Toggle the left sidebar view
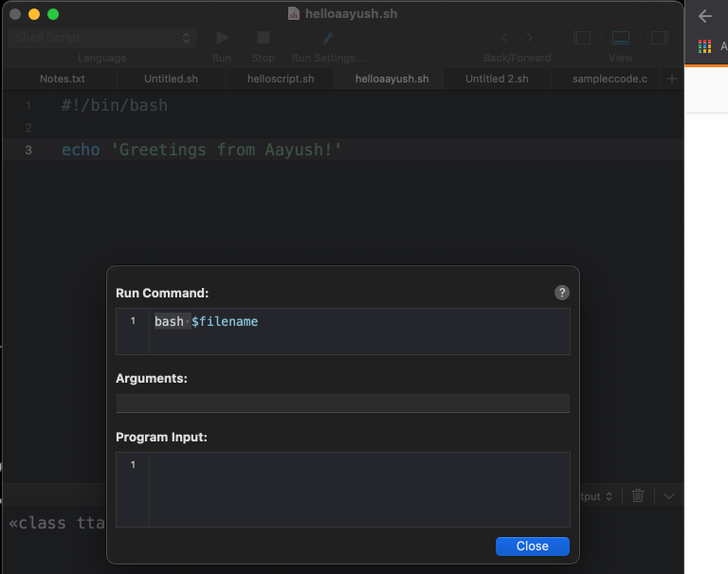The height and width of the screenshot is (574, 728). 583,38
